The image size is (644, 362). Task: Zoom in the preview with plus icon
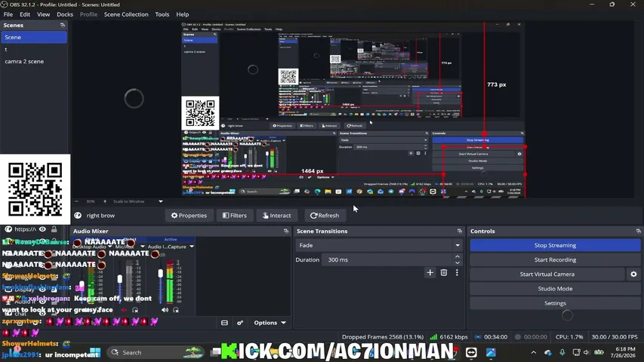105,201
